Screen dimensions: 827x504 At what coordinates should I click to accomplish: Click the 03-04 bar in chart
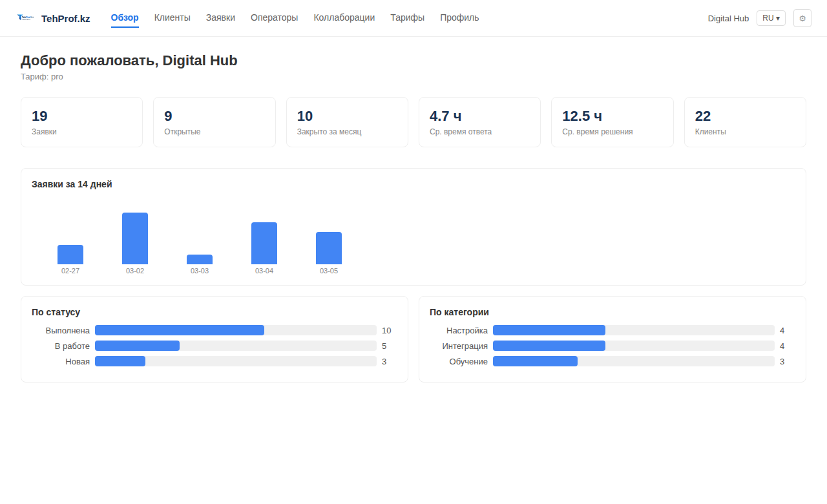pyautogui.click(x=264, y=243)
